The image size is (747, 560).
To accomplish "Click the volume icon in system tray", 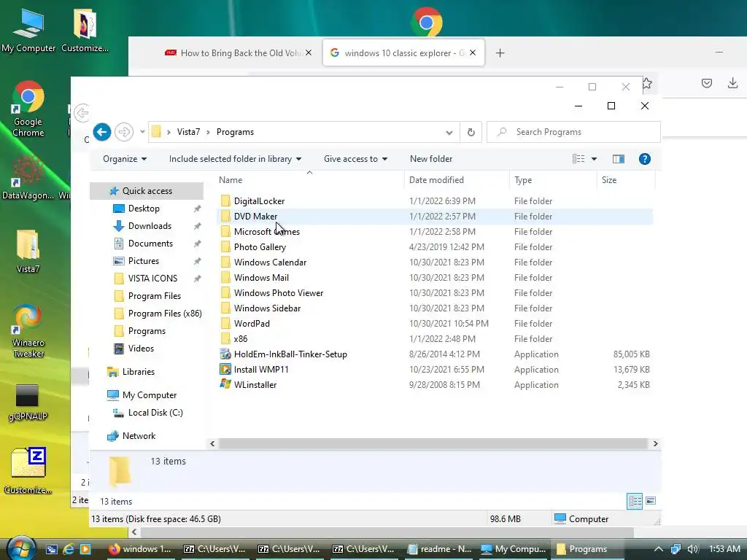I will tap(693, 549).
